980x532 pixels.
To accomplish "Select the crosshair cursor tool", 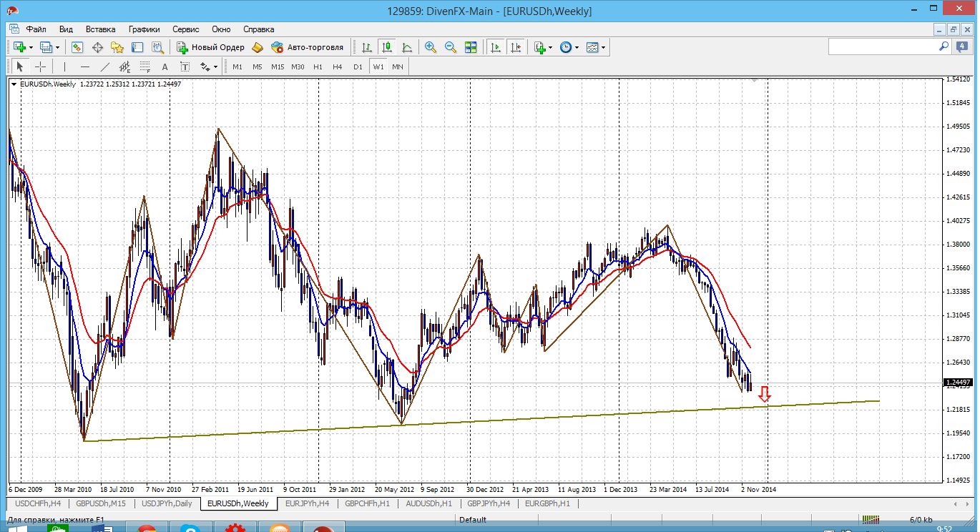I will click(x=41, y=66).
